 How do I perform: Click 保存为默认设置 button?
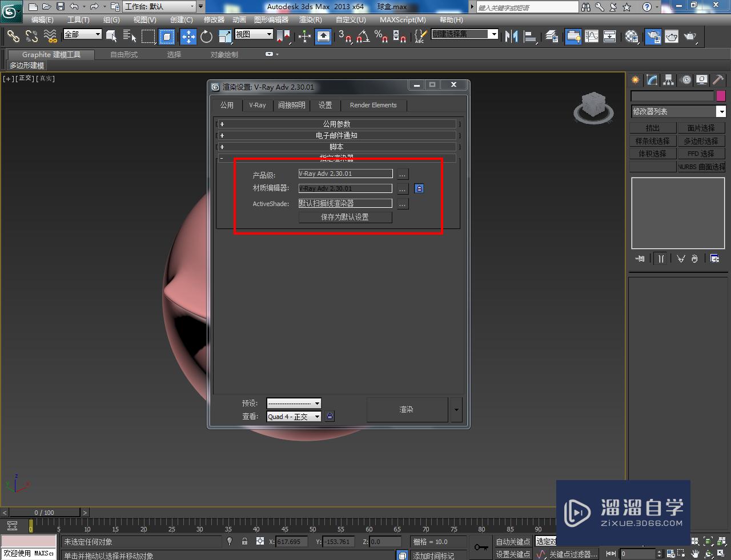click(345, 217)
